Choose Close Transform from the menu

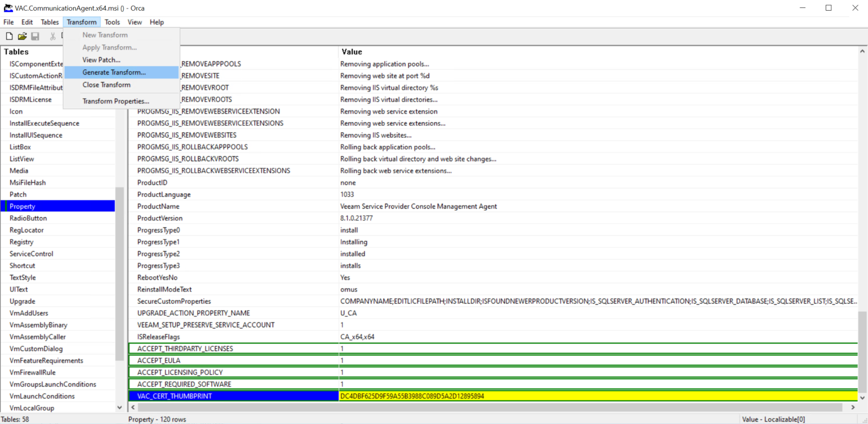coord(106,85)
